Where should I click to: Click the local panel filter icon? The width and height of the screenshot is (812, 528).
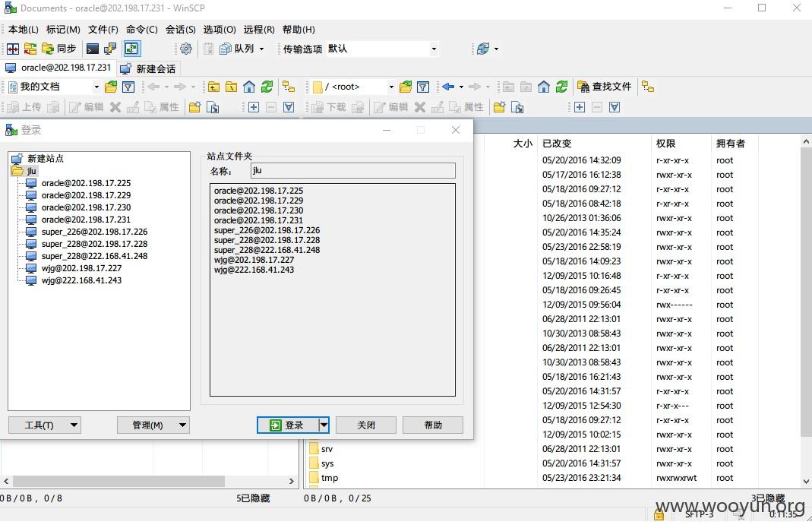point(128,87)
